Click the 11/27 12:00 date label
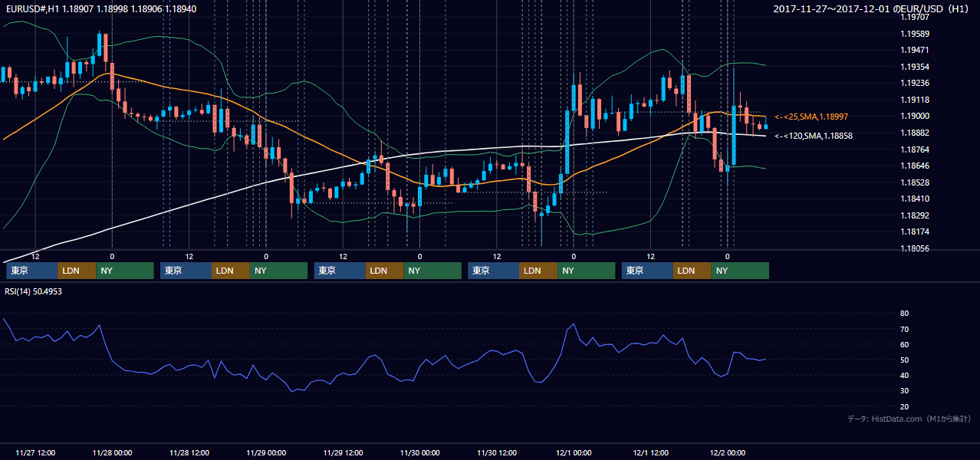The height and width of the screenshot is (460, 980). tap(35, 452)
